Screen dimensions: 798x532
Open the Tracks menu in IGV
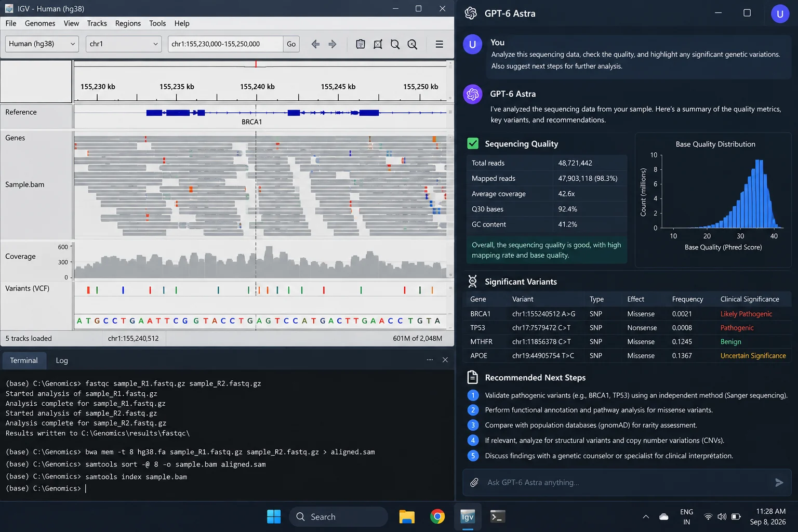(x=97, y=23)
